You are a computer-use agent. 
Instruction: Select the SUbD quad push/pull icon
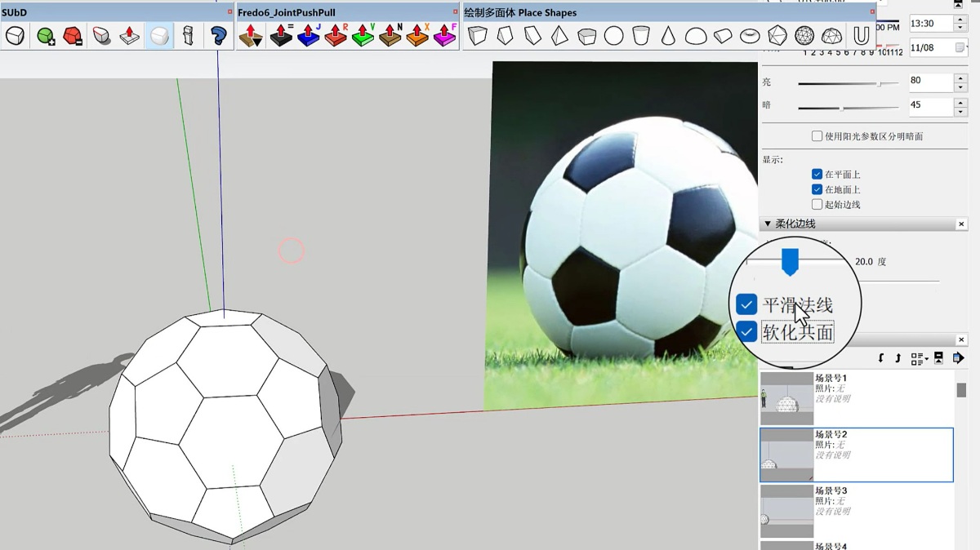point(130,36)
